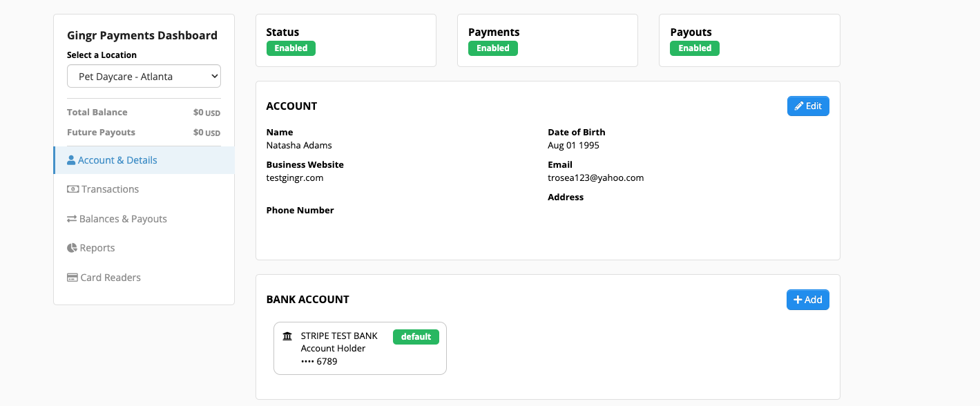Click the Future Payouts $0 USD amount
980x406 pixels.
point(206,133)
